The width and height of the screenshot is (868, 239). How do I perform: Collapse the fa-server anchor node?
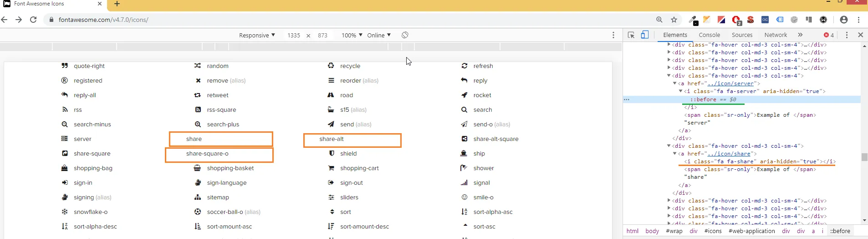coord(674,83)
